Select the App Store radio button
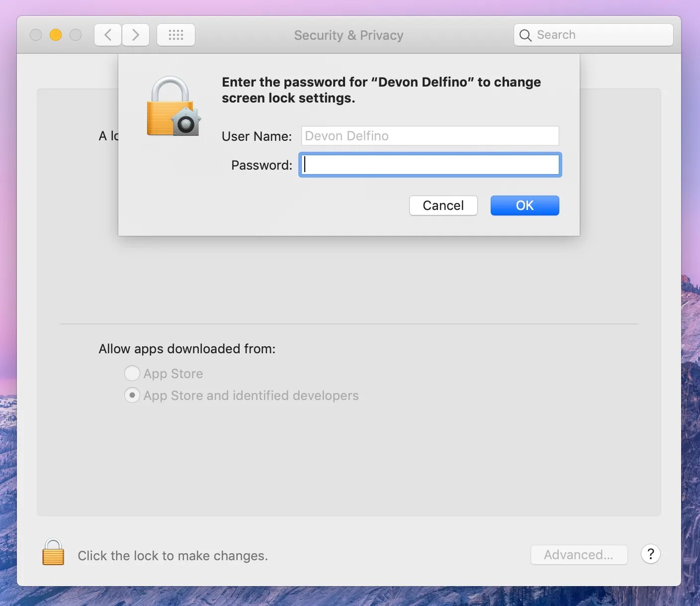700x606 pixels. 132,373
